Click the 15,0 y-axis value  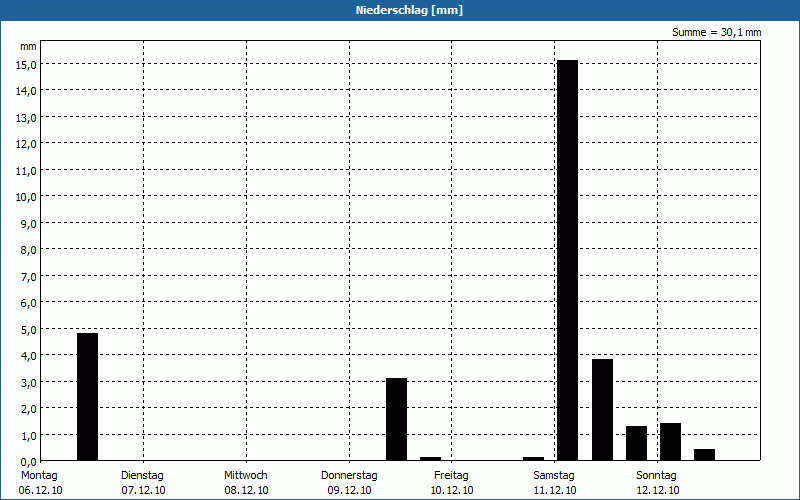pyautogui.click(x=27, y=65)
